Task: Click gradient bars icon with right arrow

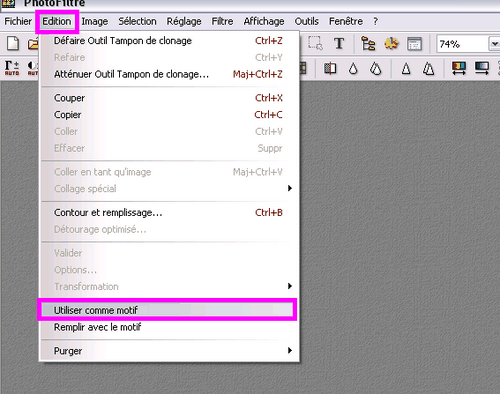Action: point(482,68)
